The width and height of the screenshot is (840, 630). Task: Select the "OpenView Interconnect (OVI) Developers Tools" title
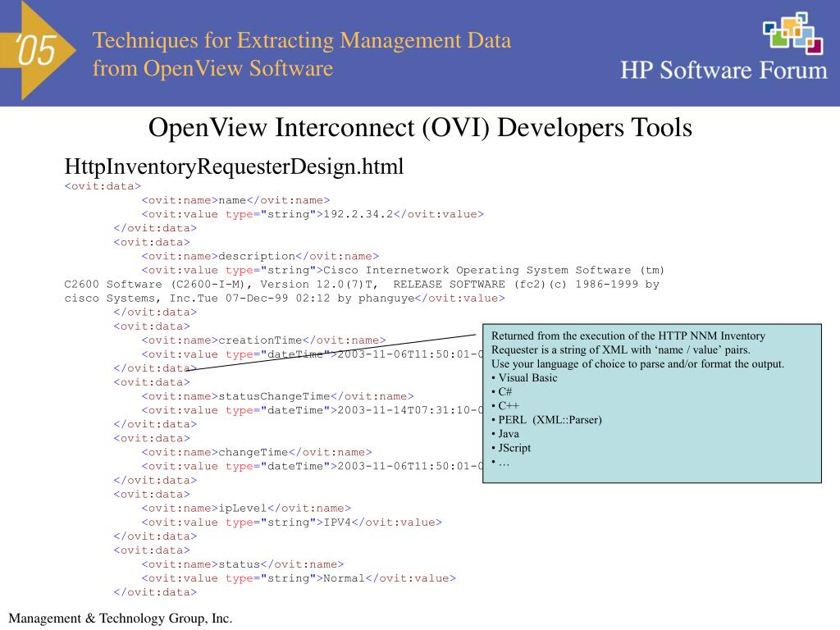coord(420,128)
